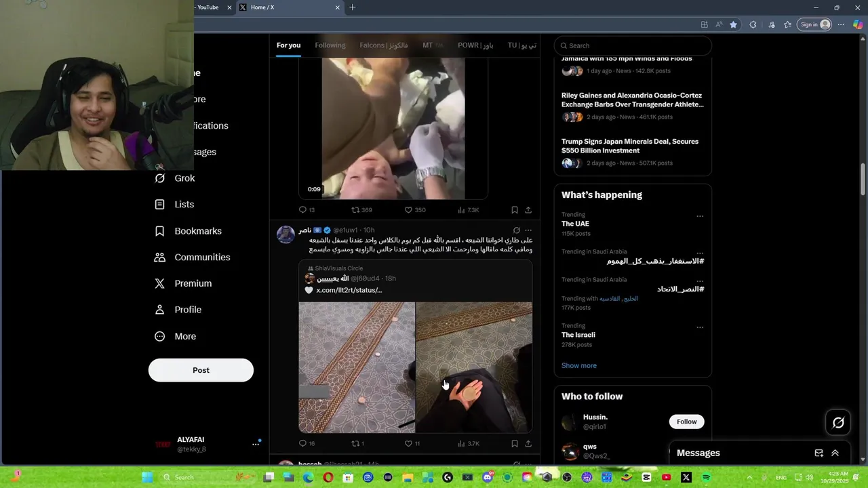Bookmark the video post

[x=515, y=210]
